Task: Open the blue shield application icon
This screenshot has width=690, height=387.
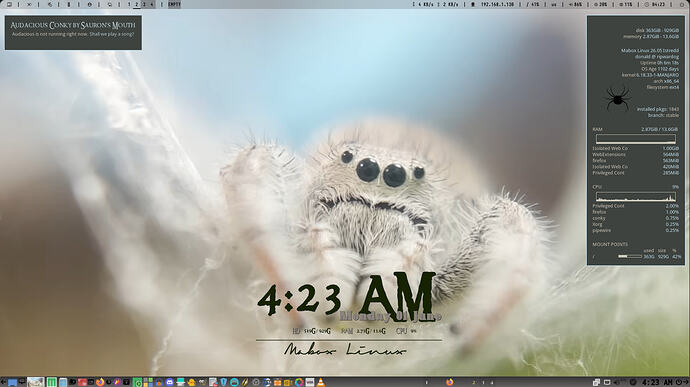Action: (224, 382)
